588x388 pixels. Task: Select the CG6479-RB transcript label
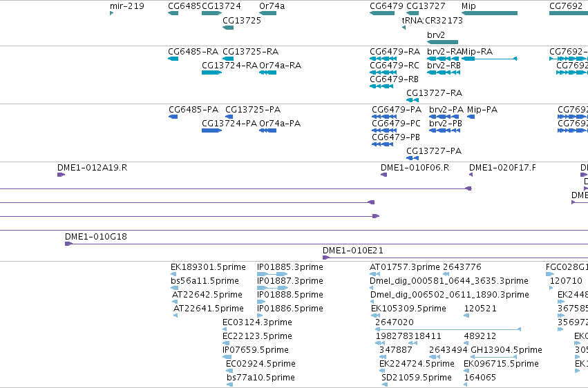[x=394, y=79]
